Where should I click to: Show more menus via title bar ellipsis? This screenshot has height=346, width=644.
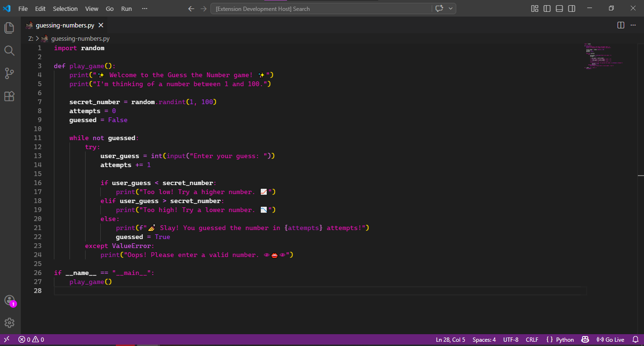[x=145, y=9]
